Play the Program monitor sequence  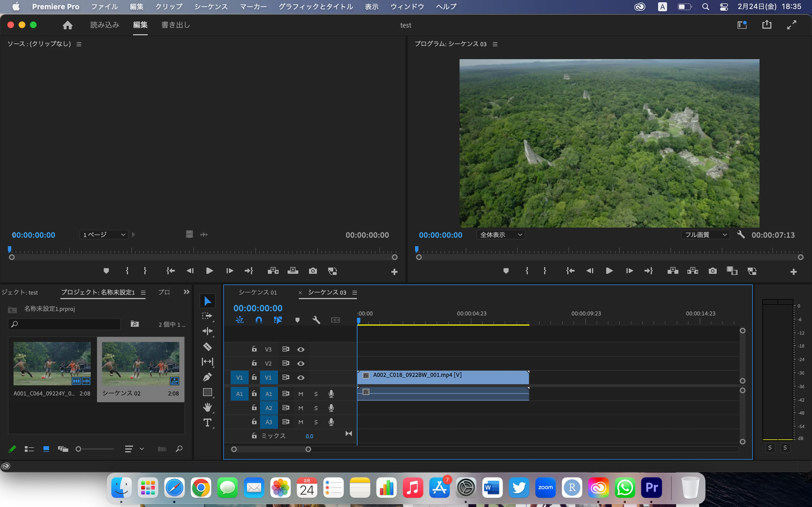tap(609, 271)
